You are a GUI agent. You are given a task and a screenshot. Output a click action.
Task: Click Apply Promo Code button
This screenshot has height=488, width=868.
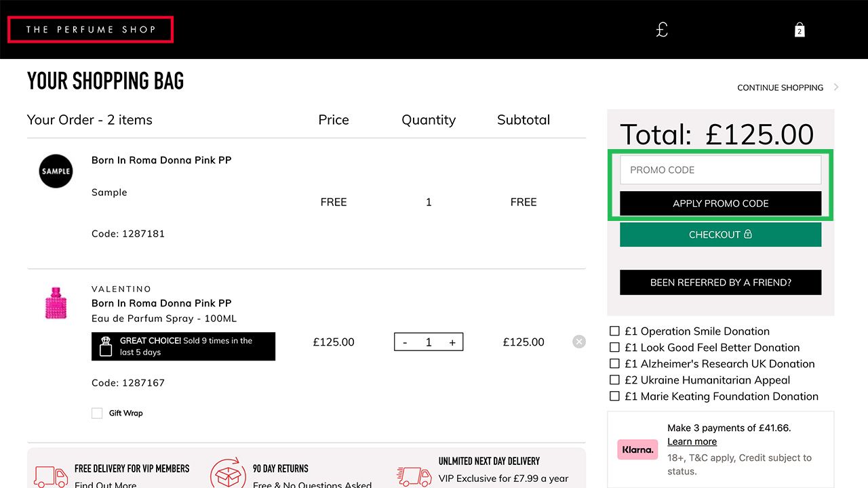pyautogui.click(x=720, y=203)
